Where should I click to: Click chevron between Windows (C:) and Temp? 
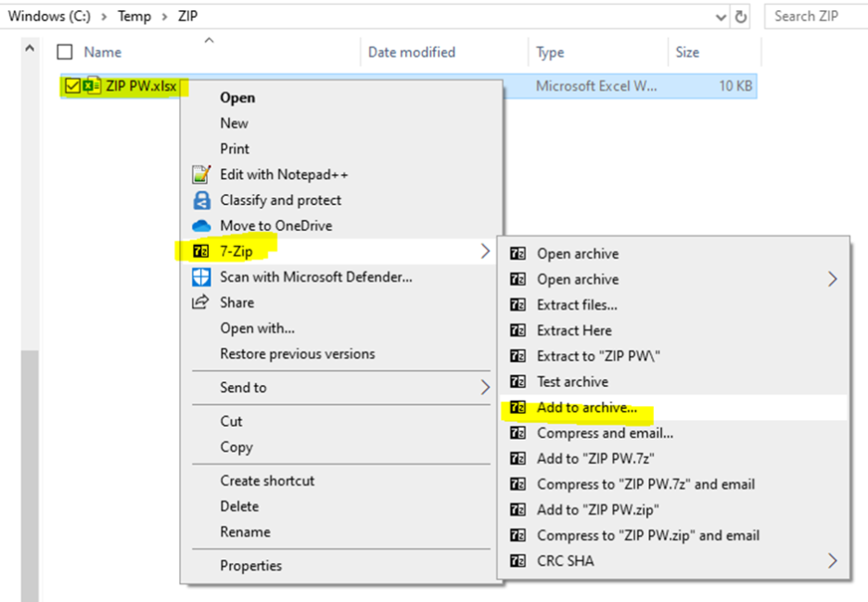[x=104, y=17]
